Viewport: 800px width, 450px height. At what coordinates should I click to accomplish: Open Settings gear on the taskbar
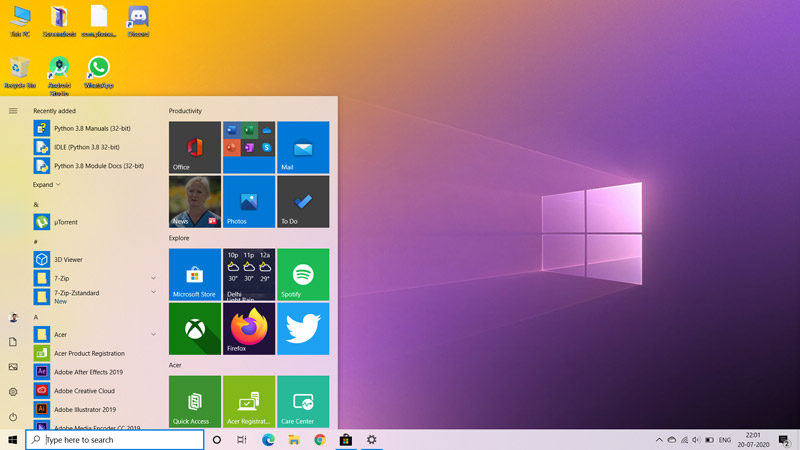coord(371,440)
